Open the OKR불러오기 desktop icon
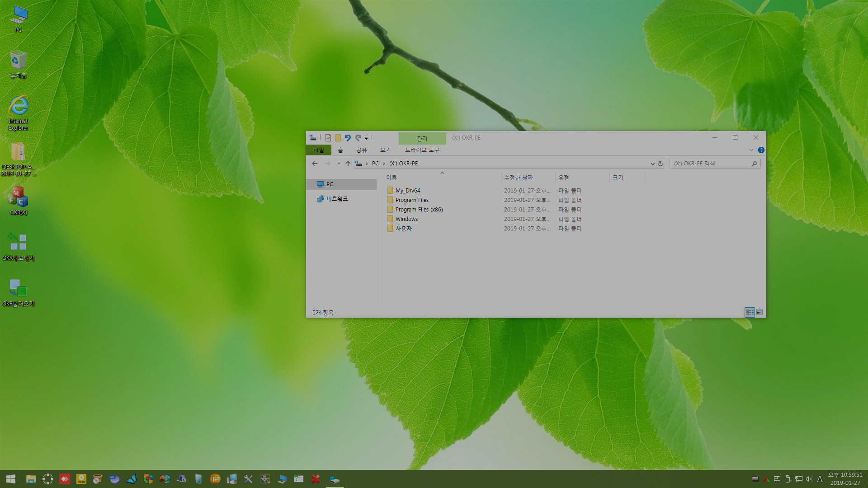The width and height of the screenshot is (868, 488). 19,293
